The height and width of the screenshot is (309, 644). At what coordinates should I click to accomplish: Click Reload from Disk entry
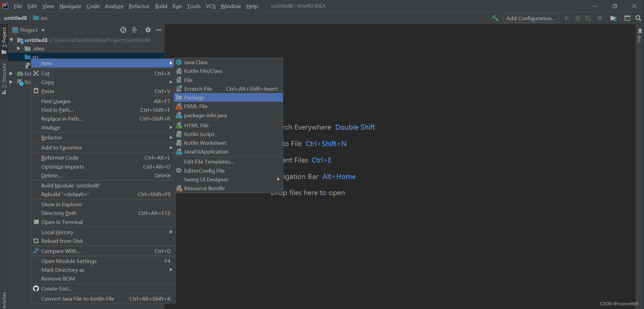click(103, 241)
